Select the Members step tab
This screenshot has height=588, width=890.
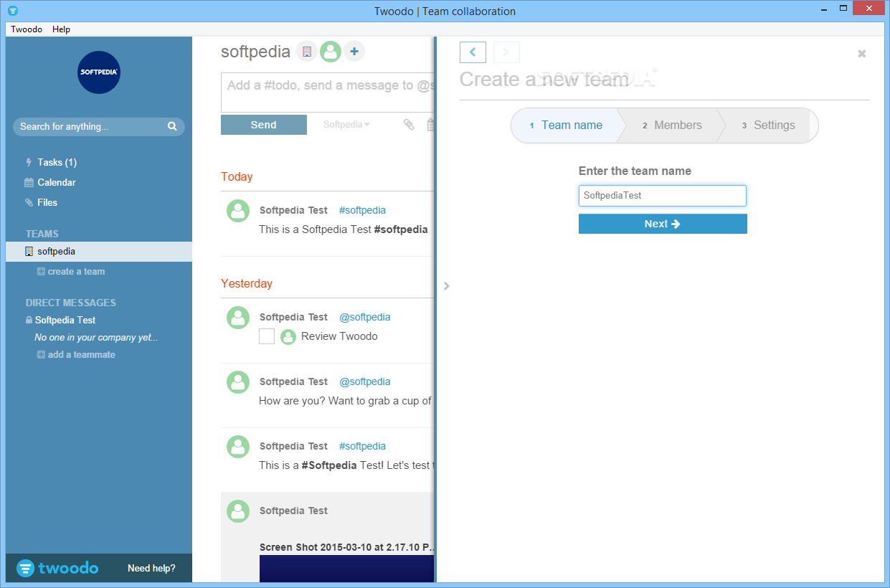672,125
